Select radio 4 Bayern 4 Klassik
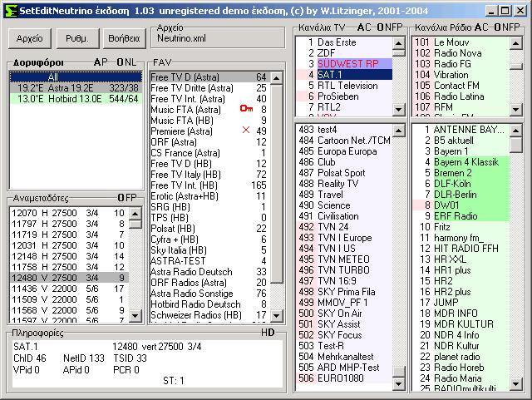 [461, 162]
